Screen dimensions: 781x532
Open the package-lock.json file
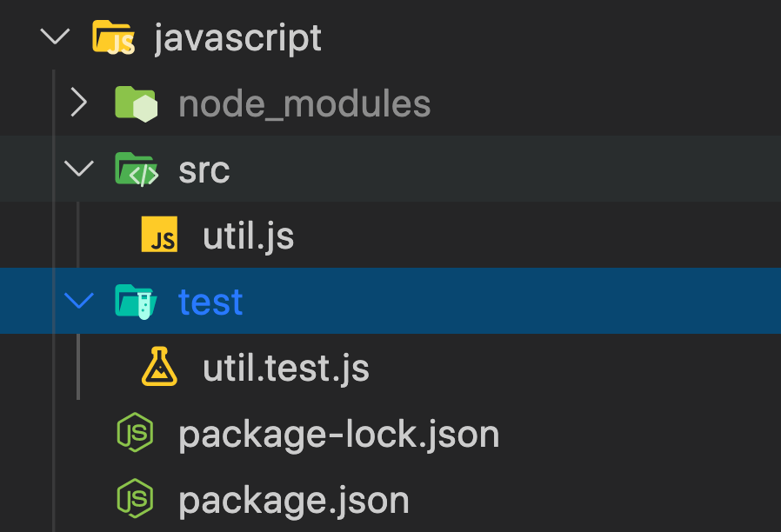[338, 433]
